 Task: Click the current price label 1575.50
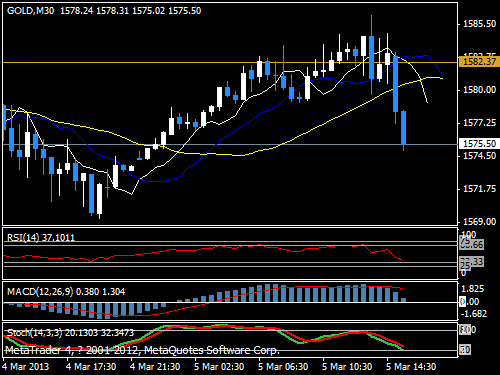click(479, 144)
